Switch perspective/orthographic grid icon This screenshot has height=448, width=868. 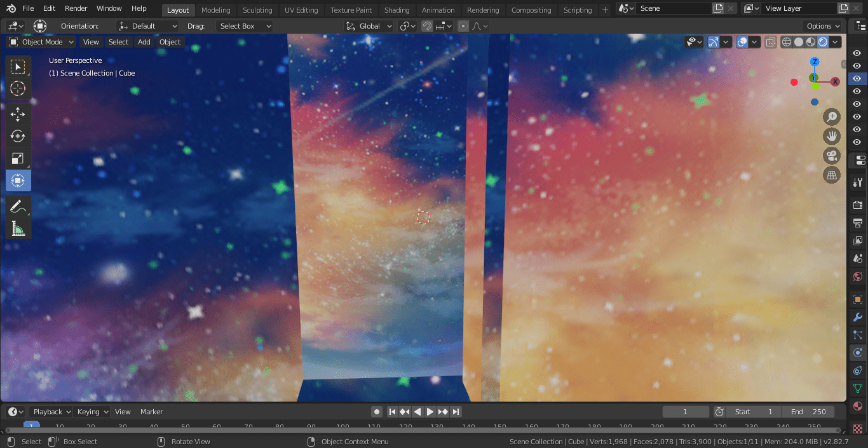(832, 175)
